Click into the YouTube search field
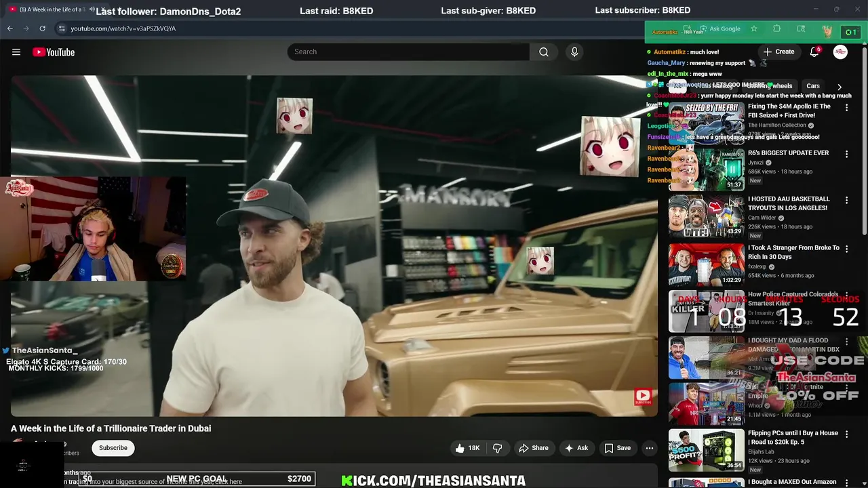This screenshot has height=488, width=868. 408,52
